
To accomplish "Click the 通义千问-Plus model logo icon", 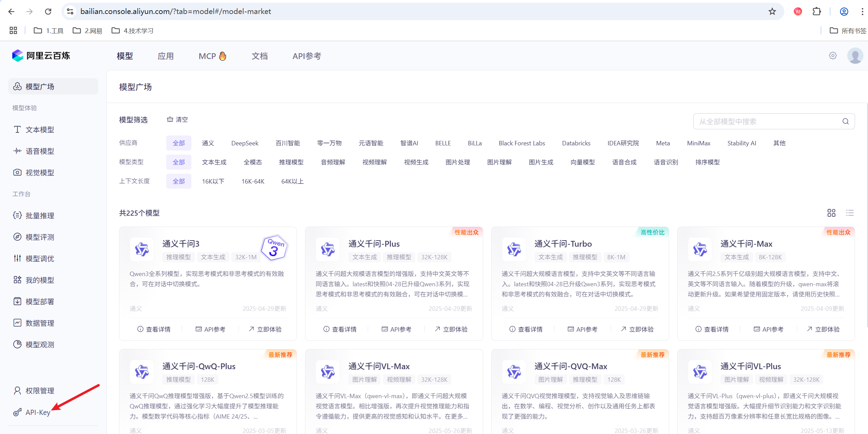I will (328, 249).
